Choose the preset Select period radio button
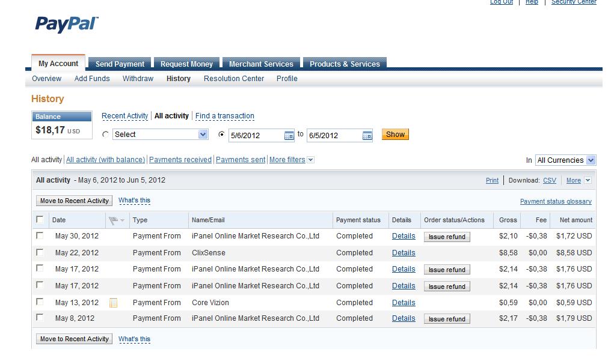Screen dimensions: 614x364 (x=106, y=135)
